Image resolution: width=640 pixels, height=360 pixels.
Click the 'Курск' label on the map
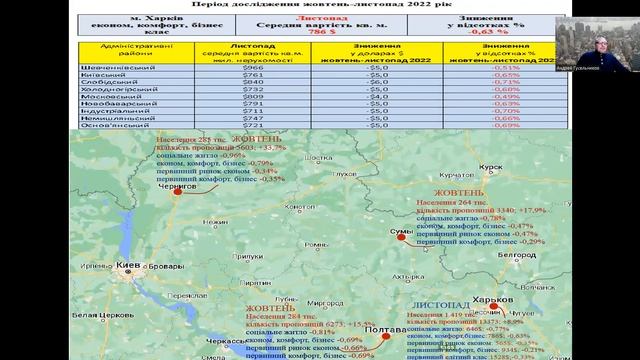tap(491, 167)
